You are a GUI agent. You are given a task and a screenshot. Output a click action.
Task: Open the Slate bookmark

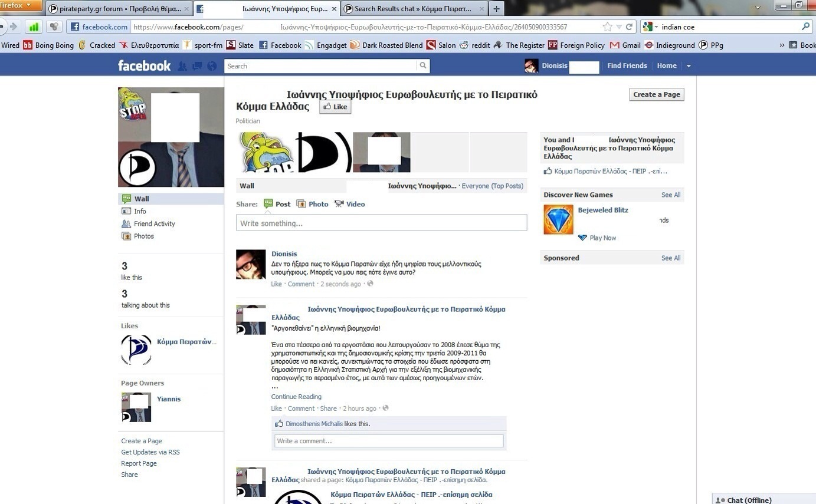click(240, 45)
